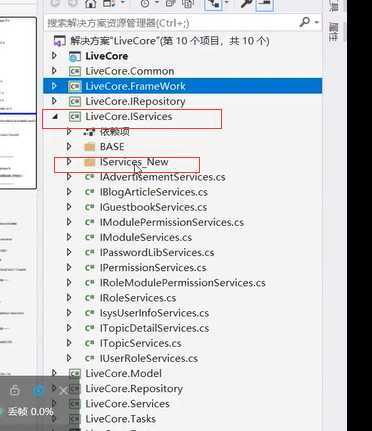Viewport: 372px width, 431px height.
Task: Select the LiveCore.Services project
Action: (127, 404)
